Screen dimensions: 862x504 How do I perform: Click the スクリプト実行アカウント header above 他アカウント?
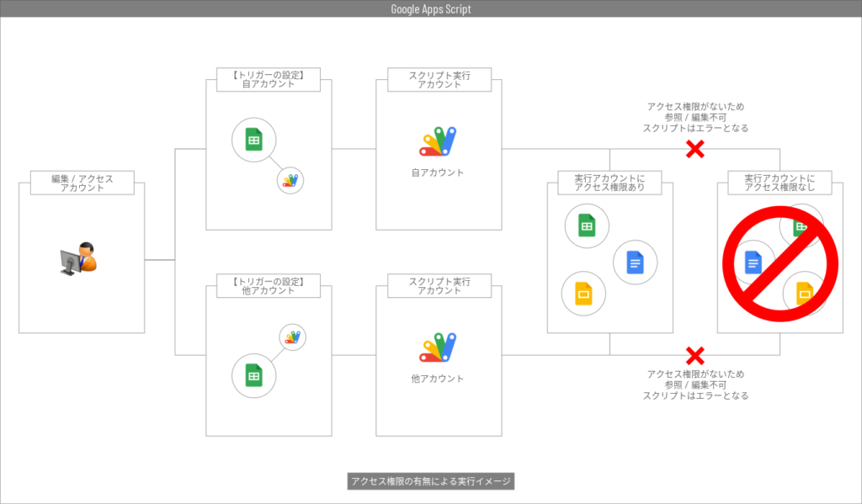[x=438, y=285]
